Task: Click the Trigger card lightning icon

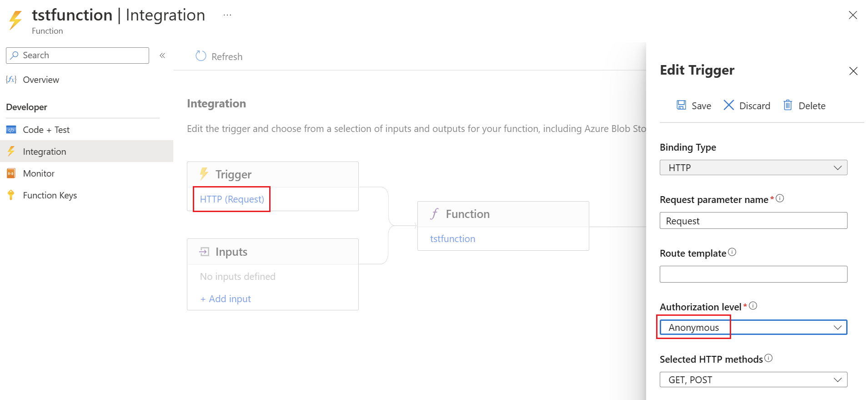Action: [x=204, y=174]
